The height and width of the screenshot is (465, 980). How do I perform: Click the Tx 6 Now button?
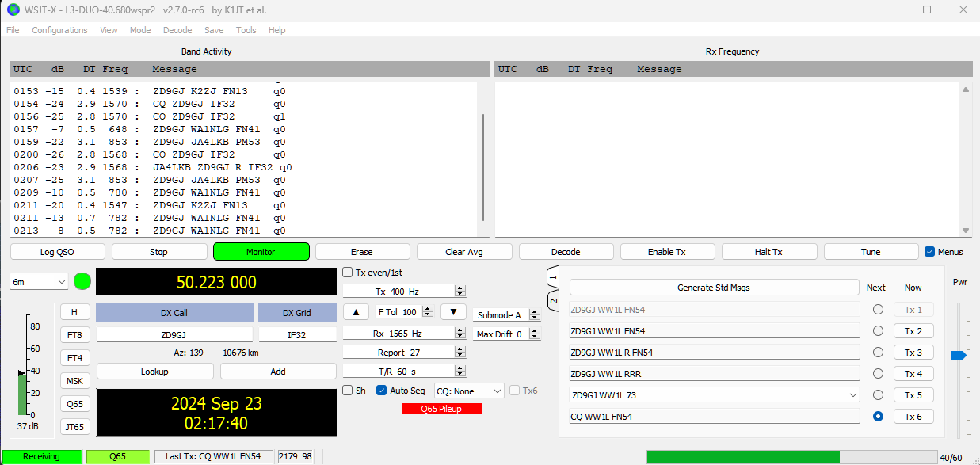tap(913, 417)
